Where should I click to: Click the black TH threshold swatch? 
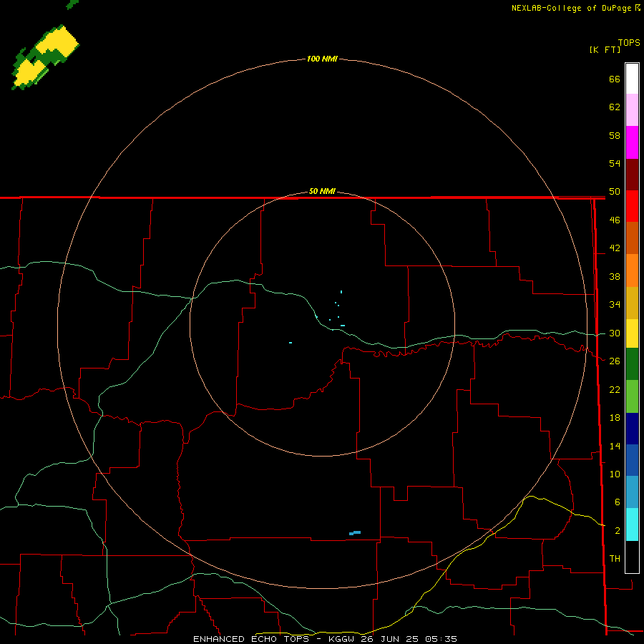pos(632,557)
